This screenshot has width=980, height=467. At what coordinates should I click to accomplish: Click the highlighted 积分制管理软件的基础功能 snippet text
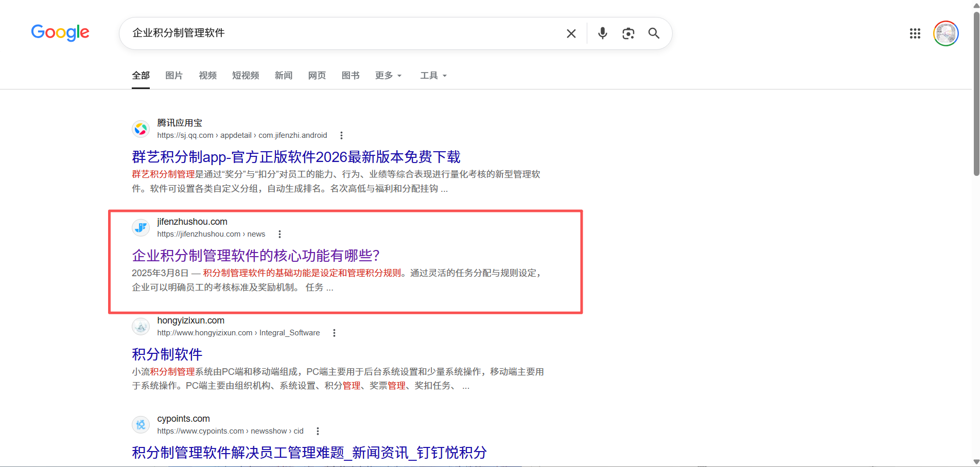coord(302,273)
